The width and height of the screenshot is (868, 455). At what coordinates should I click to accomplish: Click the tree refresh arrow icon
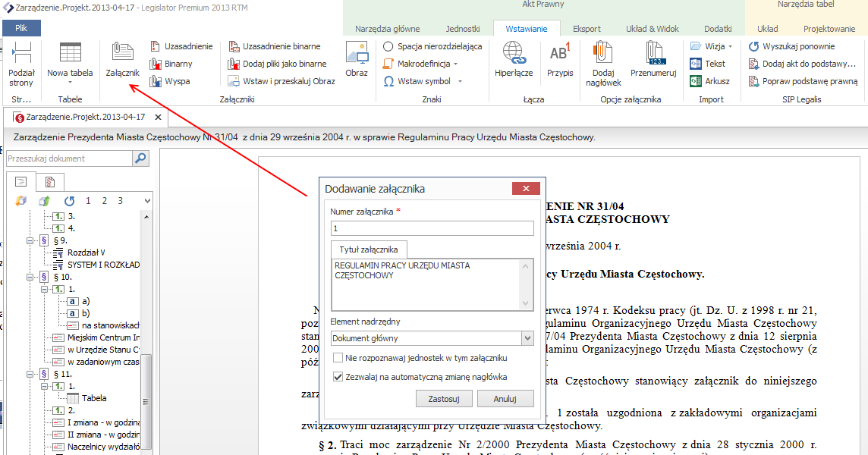tap(69, 201)
